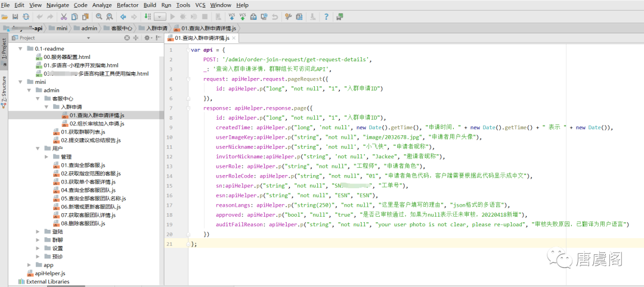Expand the app folder in tree
644x287 pixels.
click(29, 265)
